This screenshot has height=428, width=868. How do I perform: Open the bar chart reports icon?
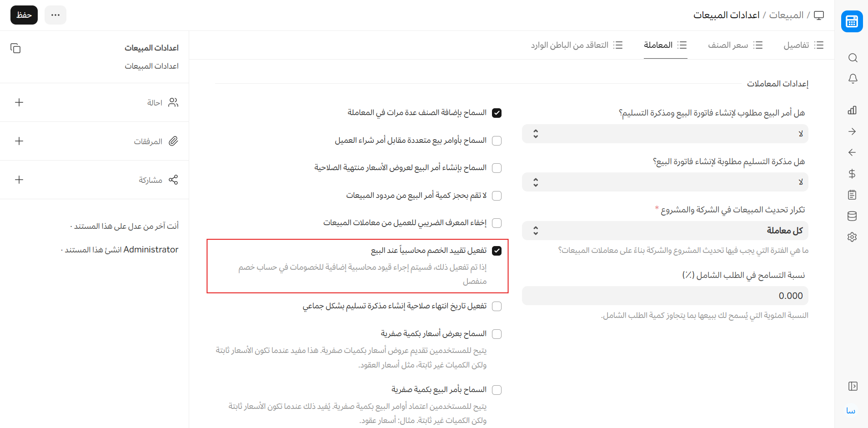coord(852,110)
